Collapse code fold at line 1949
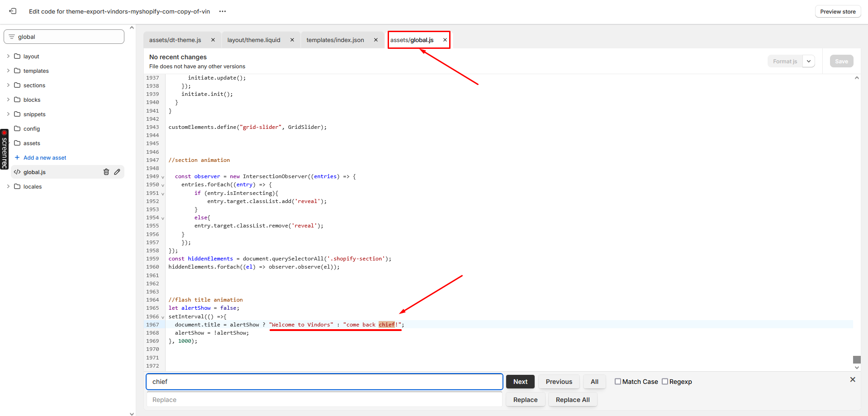 tap(163, 177)
